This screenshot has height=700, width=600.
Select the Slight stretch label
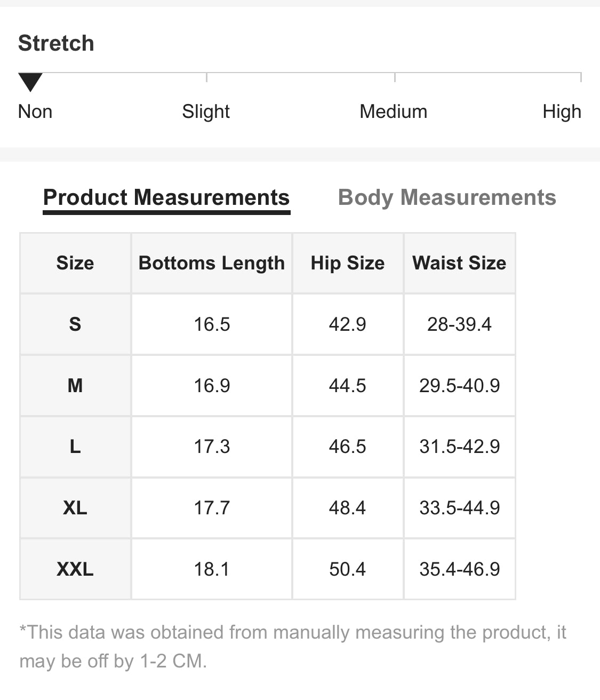coord(206,112)
